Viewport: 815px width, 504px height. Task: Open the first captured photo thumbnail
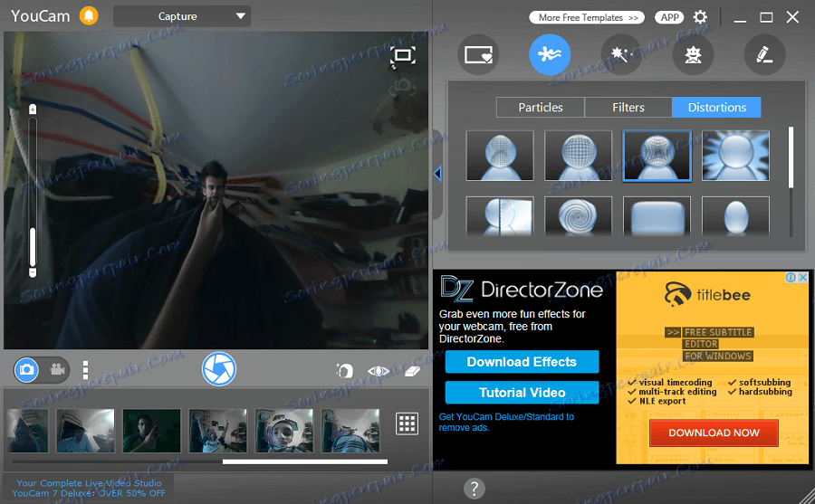point(27,430)
